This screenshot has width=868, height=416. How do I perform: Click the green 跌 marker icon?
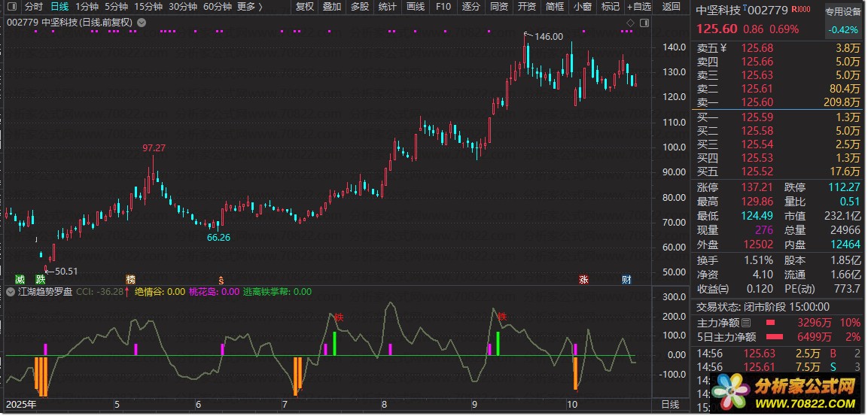tap(40, 279)
